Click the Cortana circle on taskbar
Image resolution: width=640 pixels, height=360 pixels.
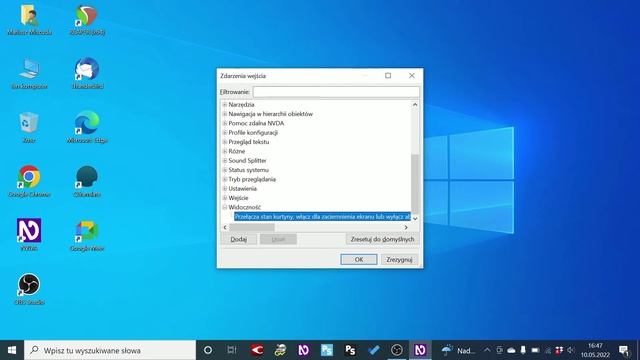coord(208,350)
